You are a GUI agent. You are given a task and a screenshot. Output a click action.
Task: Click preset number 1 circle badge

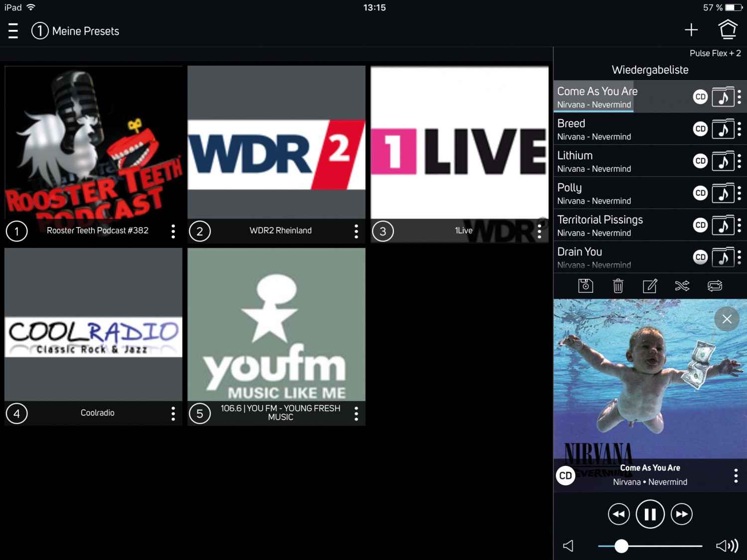point(17,231)
